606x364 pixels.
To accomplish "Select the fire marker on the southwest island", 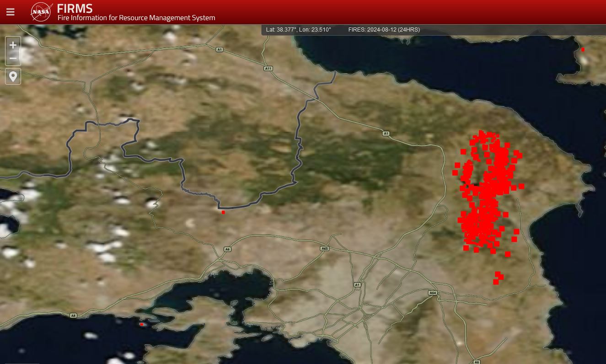I will click(x=142, y=324).
